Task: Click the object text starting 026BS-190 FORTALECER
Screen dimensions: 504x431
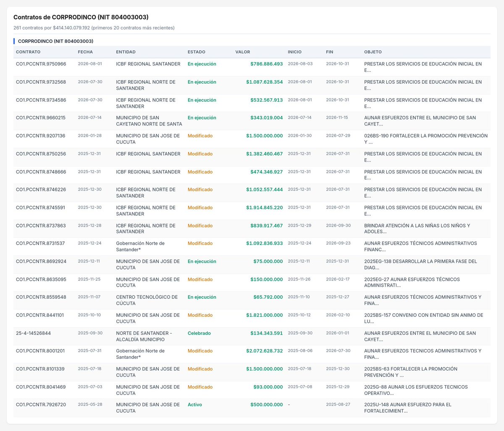Action: pyautogui.click(x=426, y=139)
